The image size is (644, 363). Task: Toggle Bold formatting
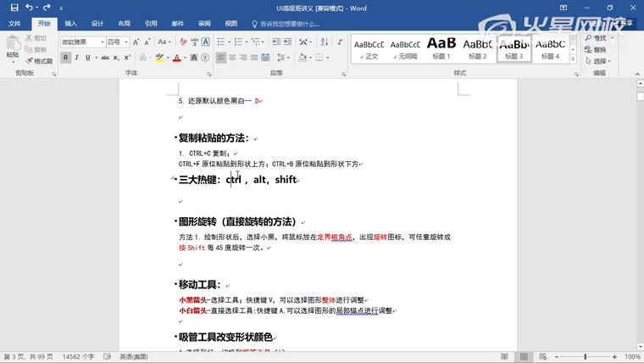[65, 58]
